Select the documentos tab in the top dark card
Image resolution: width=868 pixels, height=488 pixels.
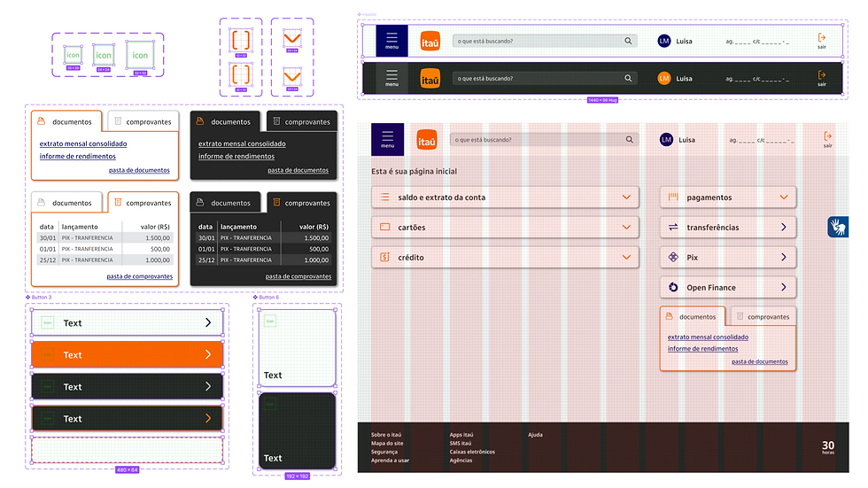click(225, 121)
